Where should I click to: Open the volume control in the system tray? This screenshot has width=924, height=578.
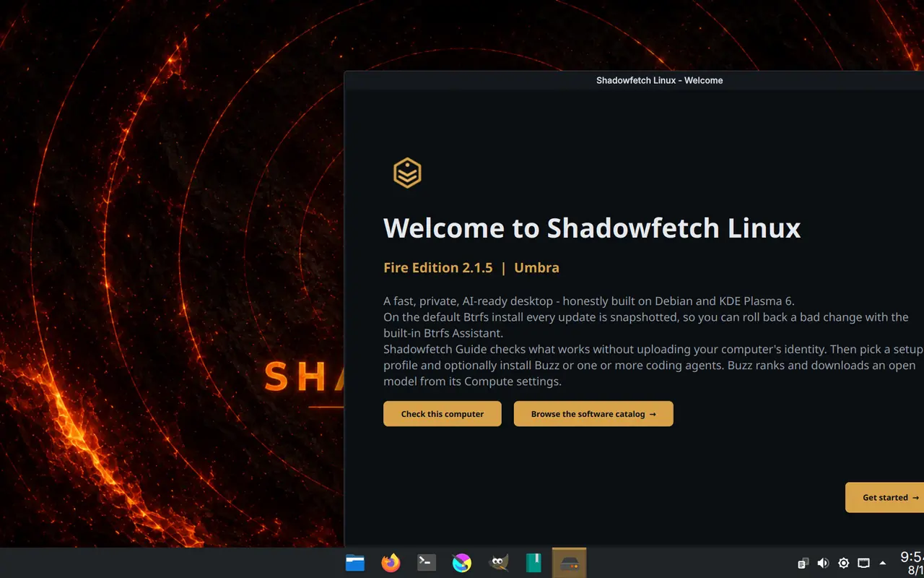823,563
